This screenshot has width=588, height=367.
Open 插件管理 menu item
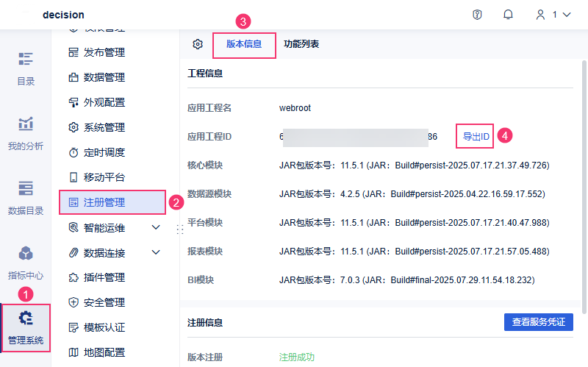click(x=104, y=277)
